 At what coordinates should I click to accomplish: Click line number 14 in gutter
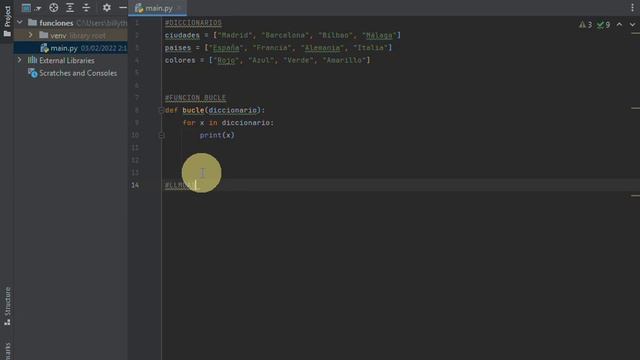pyautogui.click(x=135, y=185)
